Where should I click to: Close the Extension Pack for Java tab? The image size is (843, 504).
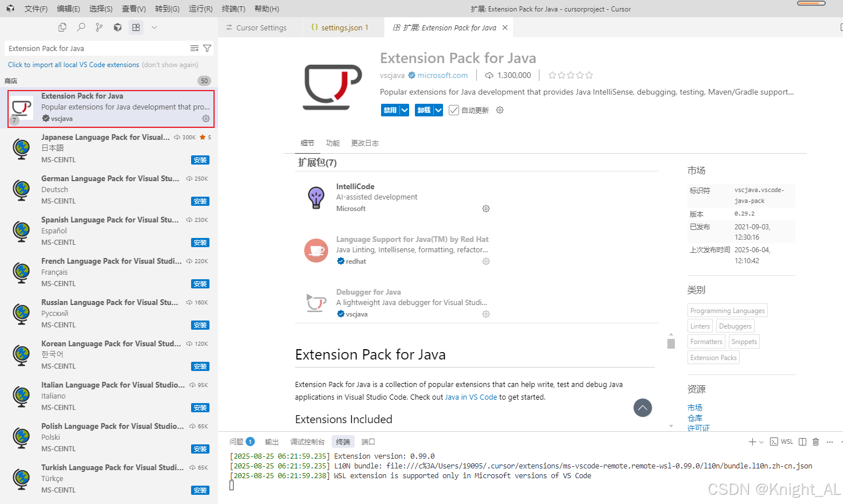[505, 28]
